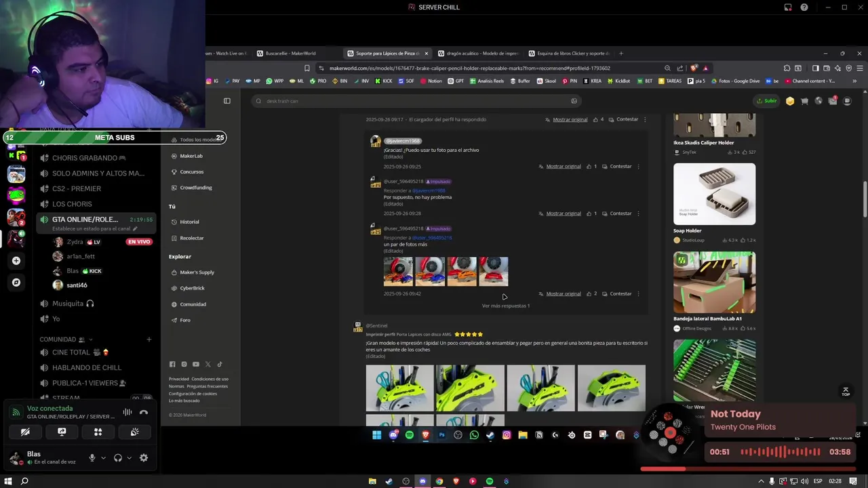Open the Soap Holder model card
This screenshot has width=868, height=488.
[x=714, y=203]
